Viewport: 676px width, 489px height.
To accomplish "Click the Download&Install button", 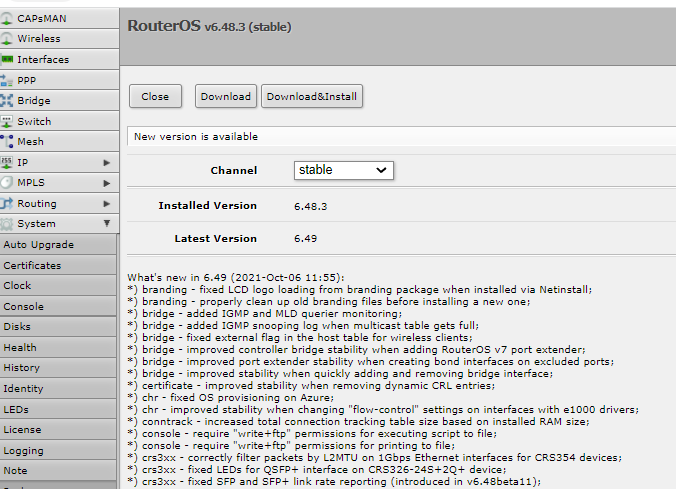I will [x=312, y=96].
